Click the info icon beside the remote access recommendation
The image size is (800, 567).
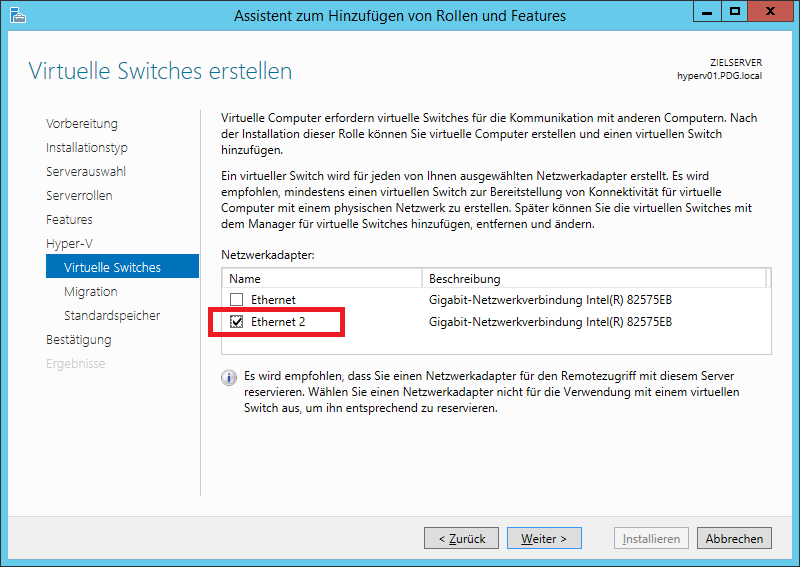click(229, 377)
